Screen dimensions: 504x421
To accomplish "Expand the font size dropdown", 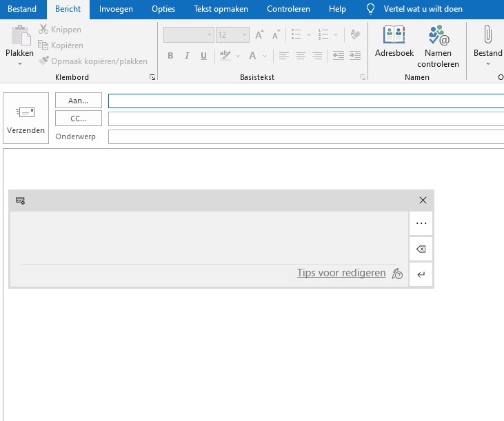I will click(244, 34).
